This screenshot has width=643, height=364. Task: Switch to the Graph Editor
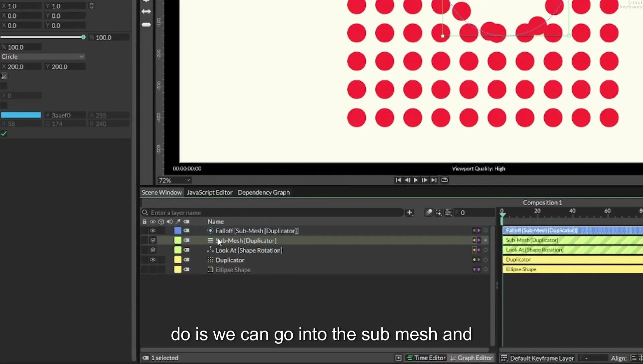[x=472, y=358]
